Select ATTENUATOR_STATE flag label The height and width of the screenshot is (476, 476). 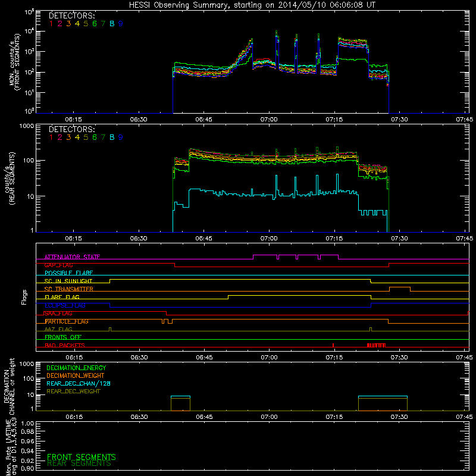[x=72, y=257]
